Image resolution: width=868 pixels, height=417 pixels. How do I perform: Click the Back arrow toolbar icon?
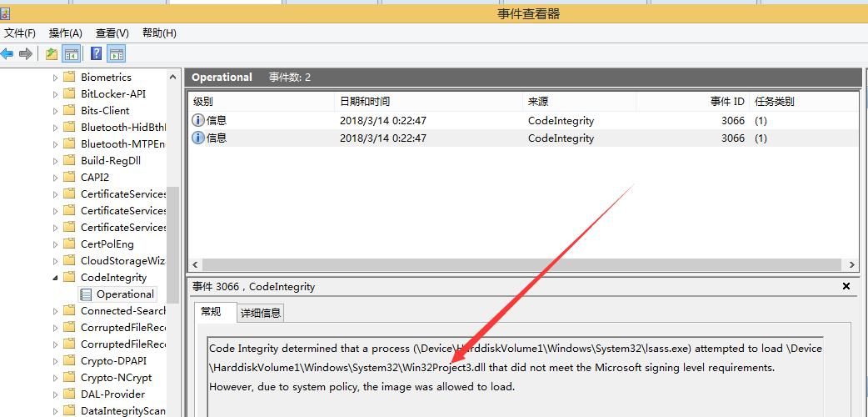[x=6, y=53]
